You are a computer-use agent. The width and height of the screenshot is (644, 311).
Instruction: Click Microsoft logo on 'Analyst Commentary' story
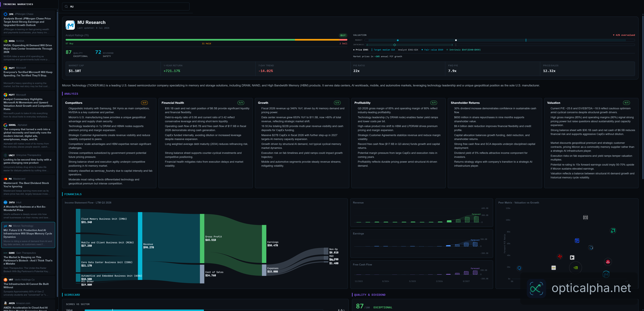pyautogui.click(x=5, y=95)
